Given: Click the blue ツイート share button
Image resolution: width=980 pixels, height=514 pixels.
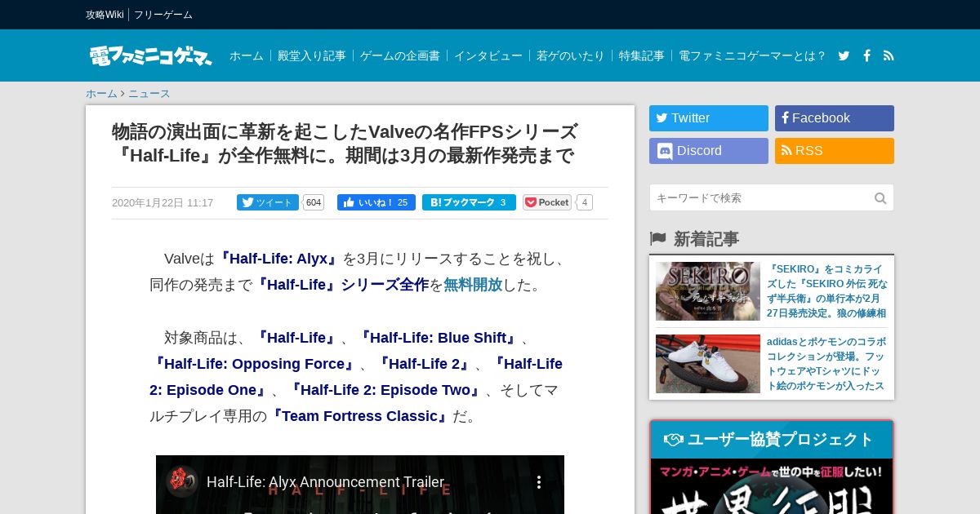Looking at the screenshot, I should click(x=268, y=202).
